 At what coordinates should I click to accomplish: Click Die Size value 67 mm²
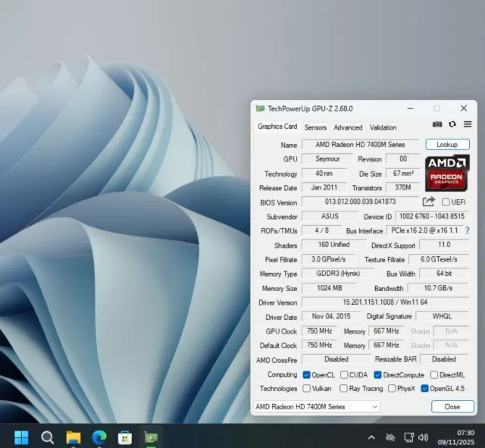(403, 174)
